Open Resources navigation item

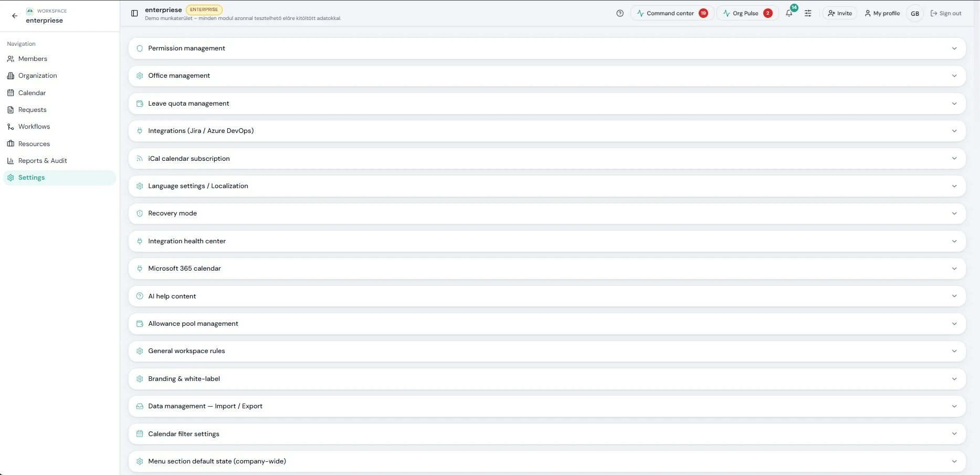(x=59, y=144)
